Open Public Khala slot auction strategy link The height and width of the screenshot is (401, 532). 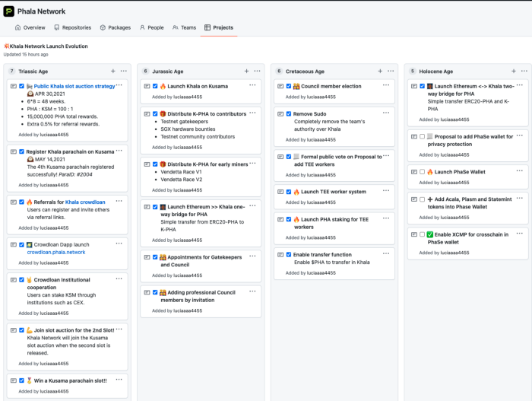point(74,86)
